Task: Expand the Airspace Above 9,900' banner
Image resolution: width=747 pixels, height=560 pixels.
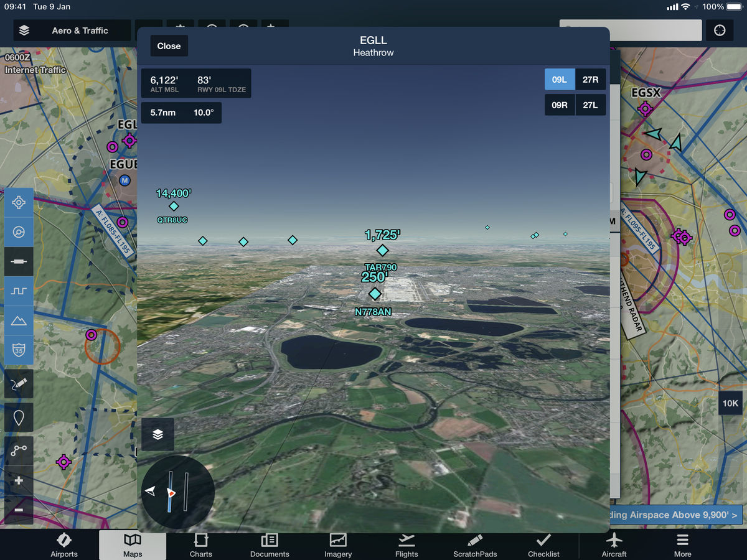Action: click(x=675, y=515)
